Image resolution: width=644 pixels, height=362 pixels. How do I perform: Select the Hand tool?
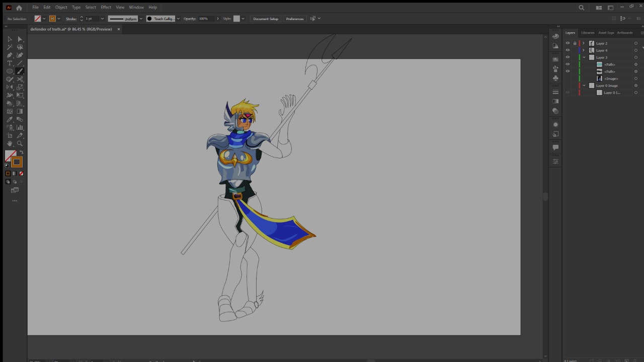[10, 144]
